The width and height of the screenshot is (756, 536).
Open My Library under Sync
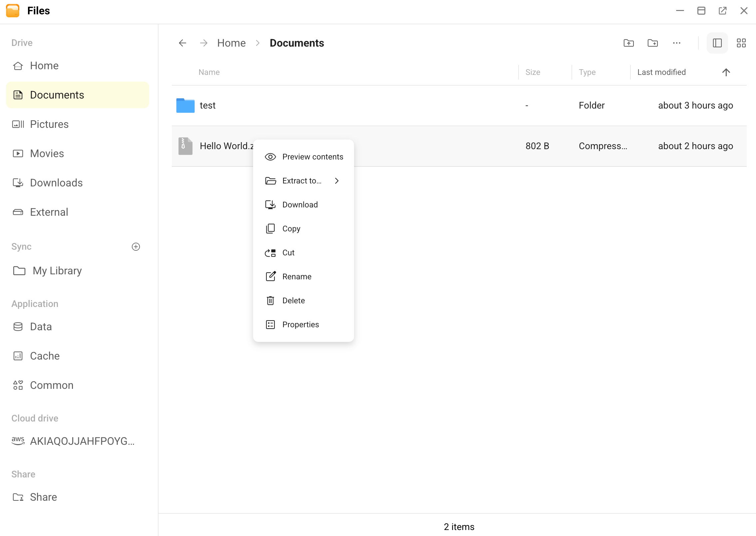tap(78, 271)
